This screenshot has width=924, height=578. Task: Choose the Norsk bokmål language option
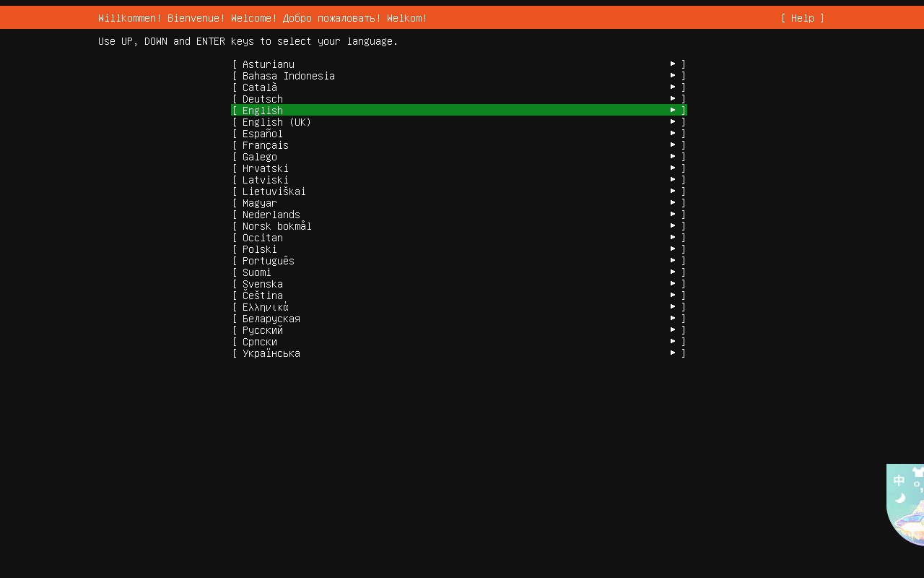coord(276,226)
